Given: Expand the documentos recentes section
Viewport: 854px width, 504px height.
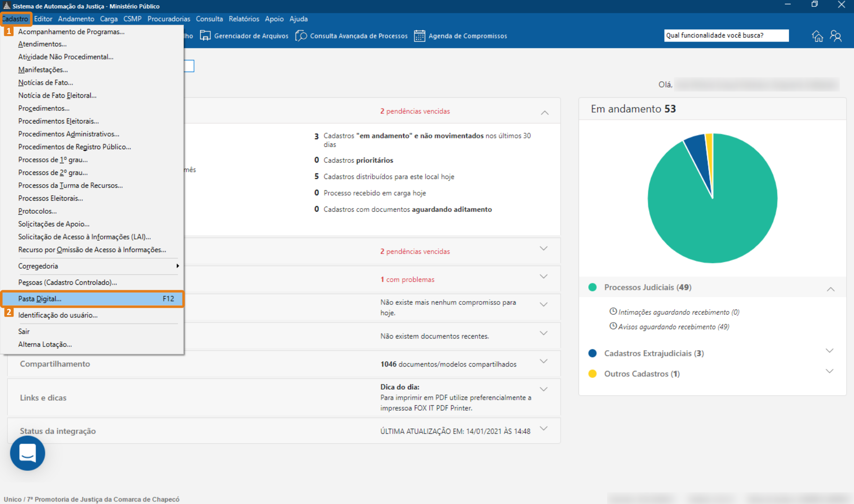Looking at the screenshot, I should (543, 333).
